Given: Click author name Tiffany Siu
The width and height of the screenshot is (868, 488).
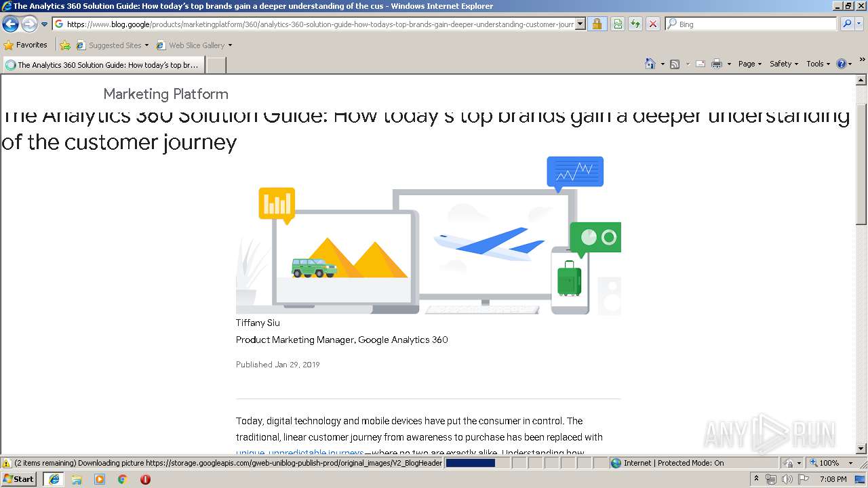Looking at the screenshot, I should [x=258, y=323].
